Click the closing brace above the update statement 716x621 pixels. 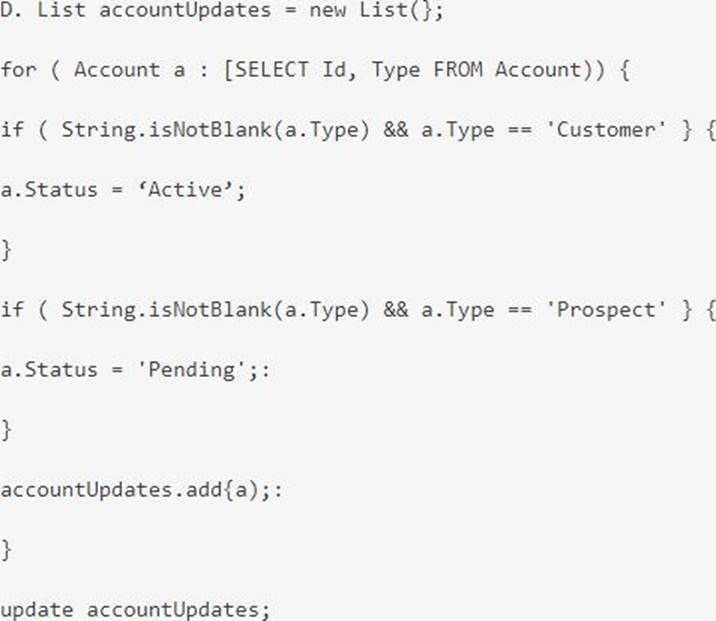click(x=6, y=550)
